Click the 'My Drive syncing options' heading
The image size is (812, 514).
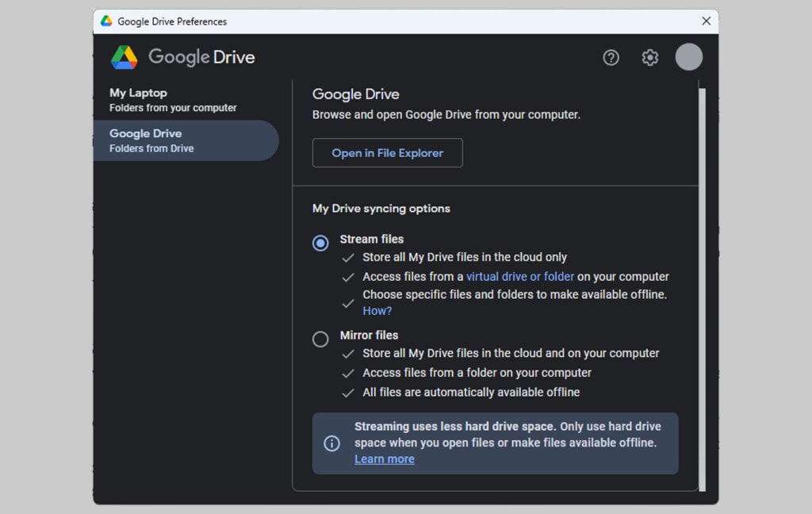click(381, 209)
